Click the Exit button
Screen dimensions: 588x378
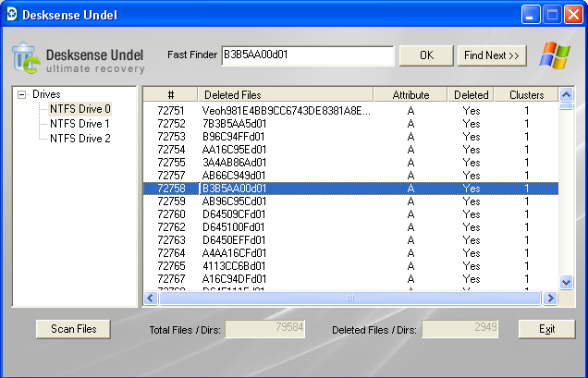546,329
